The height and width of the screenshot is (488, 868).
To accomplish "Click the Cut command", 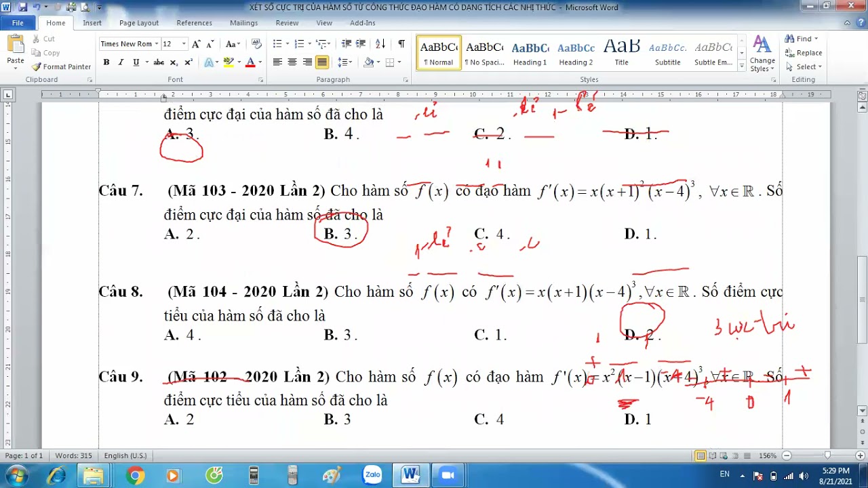I will pyautogui.click(x=43, y=39).
